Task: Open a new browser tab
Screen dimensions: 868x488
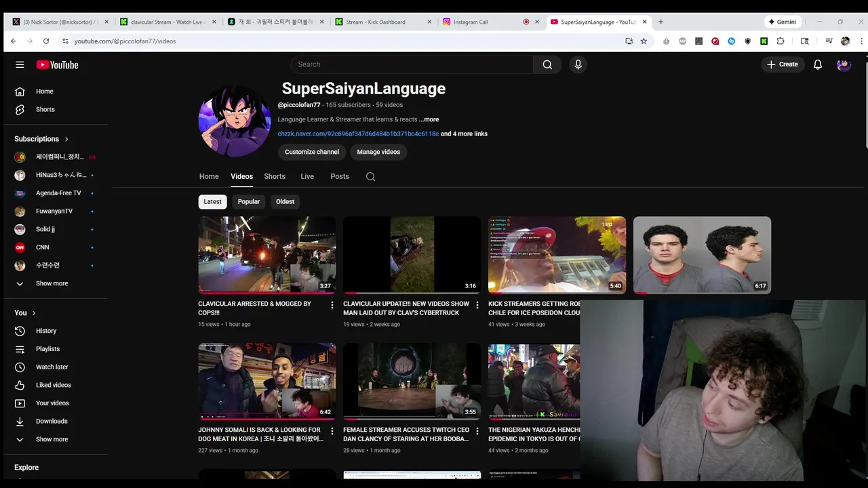Action: click(660, 22)
